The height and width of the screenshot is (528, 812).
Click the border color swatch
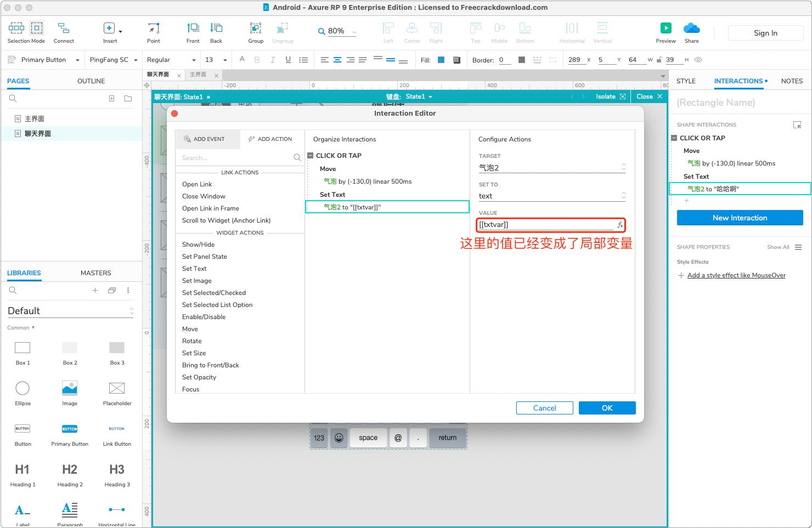tap(522, 60)
